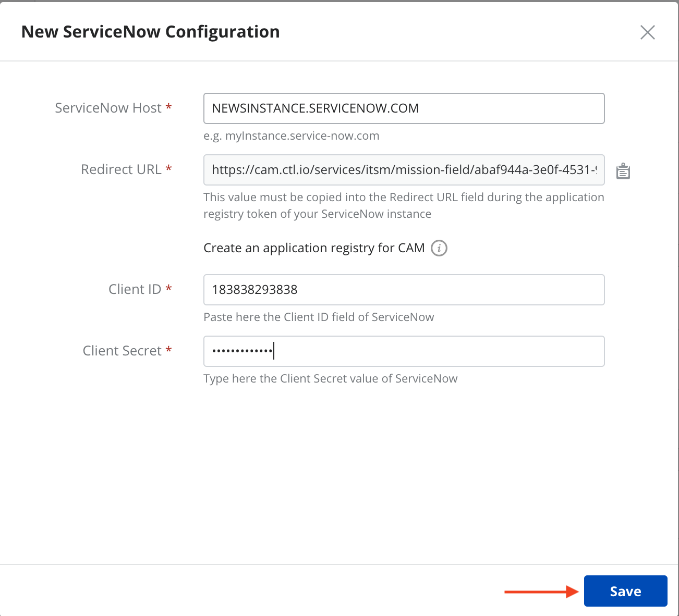Click the "Redirect URL" label

[x=121, y=169]
